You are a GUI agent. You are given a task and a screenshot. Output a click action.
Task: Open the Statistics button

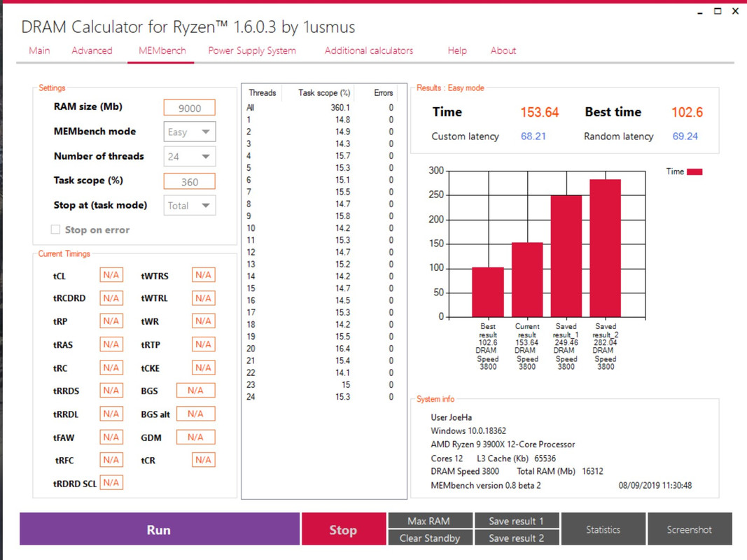pyautogui.click(x=603, y=529)
